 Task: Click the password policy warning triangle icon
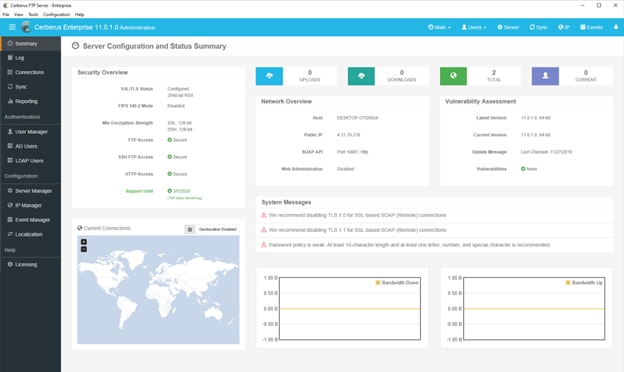pyautogui.click(x=263, y=245)
